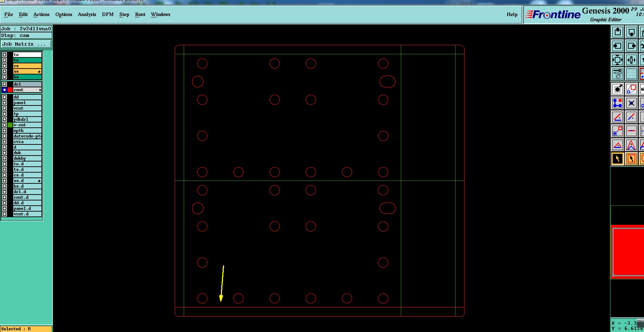This screenshot has height=332, width=644.
Task: Select the 'ss' layer name
Action: click(27, 71)
